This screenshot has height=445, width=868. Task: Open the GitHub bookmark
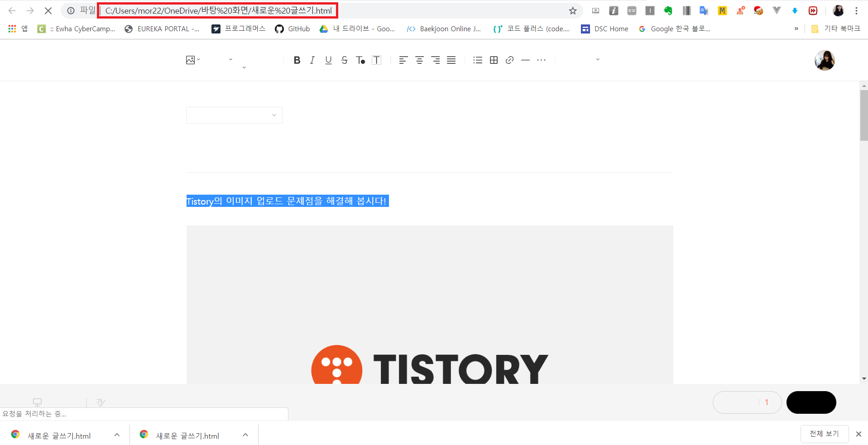pyautogui.click(x=293, y=29)
